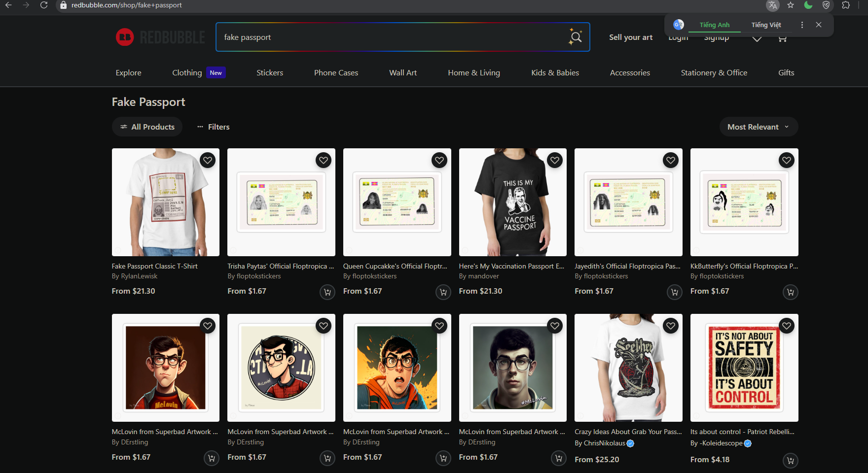
Task: Visit artist ChrisNikolaus's profile
Action: (x=604, y=443)
